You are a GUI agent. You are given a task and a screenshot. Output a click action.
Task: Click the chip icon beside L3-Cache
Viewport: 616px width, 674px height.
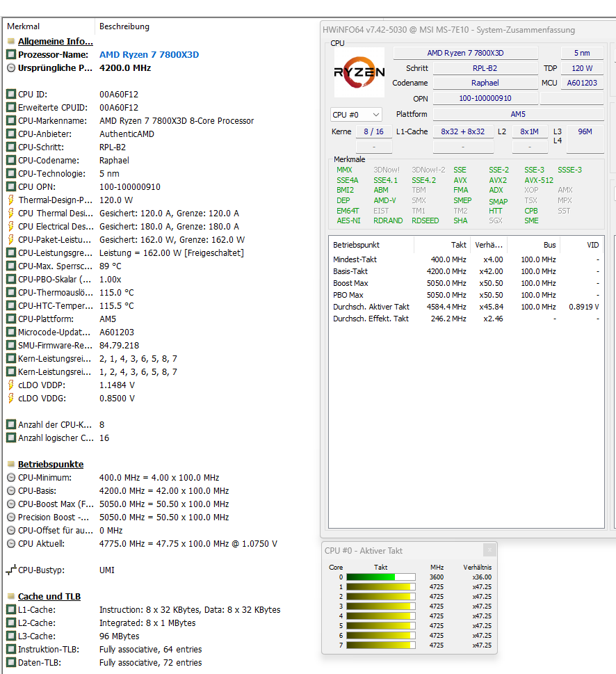click(11, 636)
